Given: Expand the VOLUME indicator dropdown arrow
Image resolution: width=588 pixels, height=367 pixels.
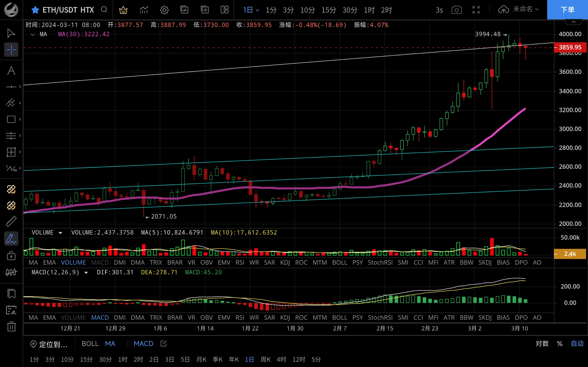Looking at the screenshot, I should pos(60,233).
